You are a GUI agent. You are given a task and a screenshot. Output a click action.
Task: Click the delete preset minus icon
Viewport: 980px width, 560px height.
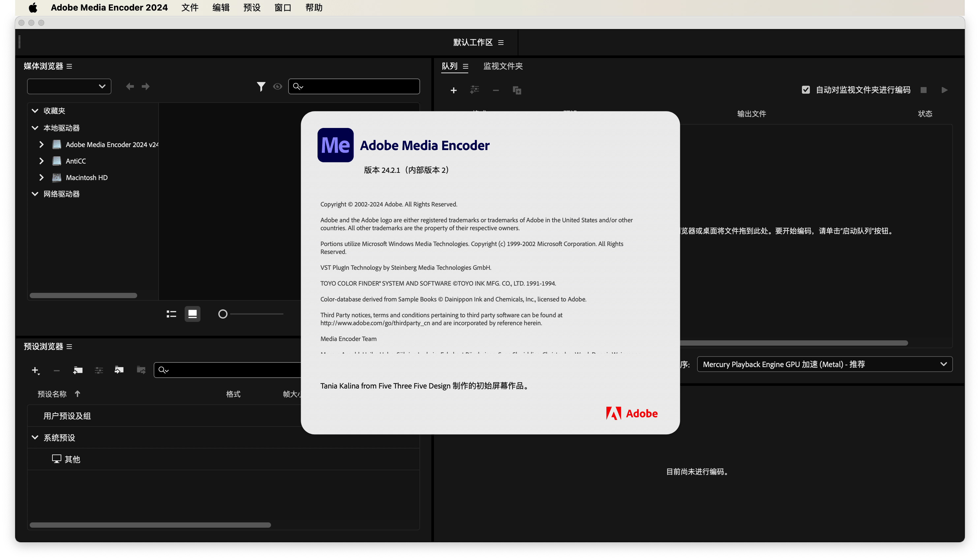click(x=56, y=370)
